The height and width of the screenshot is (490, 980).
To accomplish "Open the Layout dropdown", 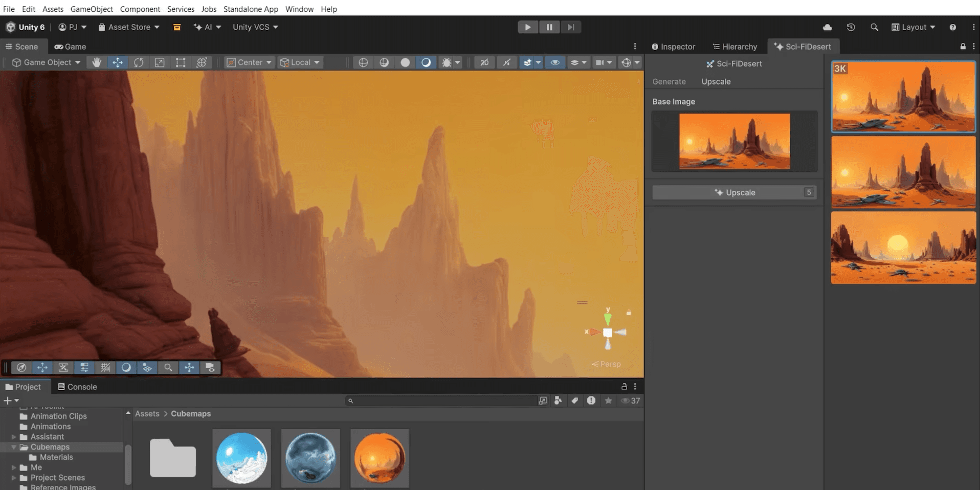I will (x=913, y=27).
